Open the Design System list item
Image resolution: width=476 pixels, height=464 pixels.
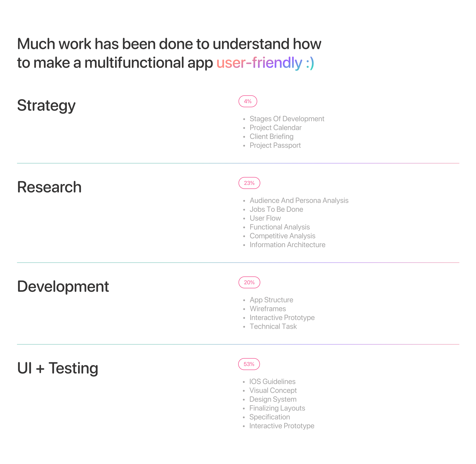pos(273,399)
